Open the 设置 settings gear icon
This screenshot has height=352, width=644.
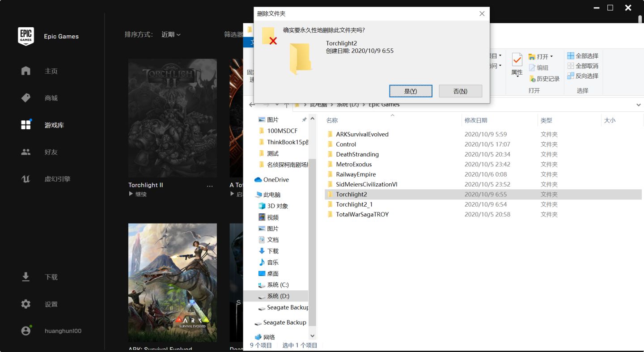pos(26,304)
